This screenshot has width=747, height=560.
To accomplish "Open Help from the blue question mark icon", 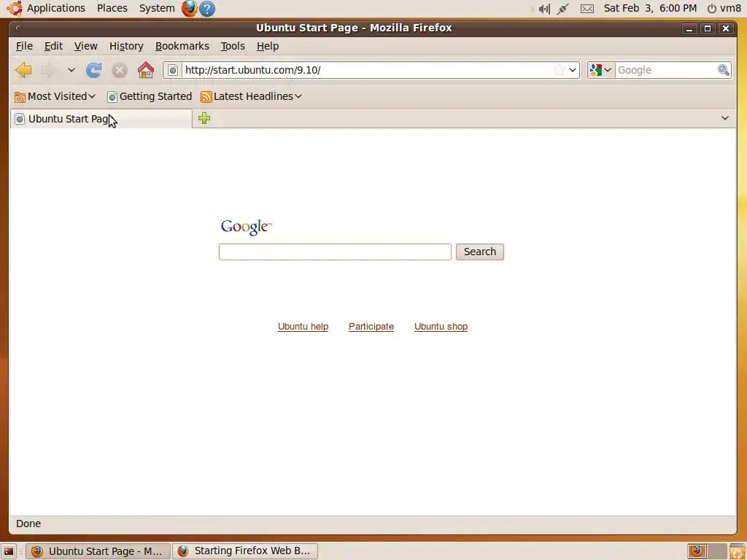I will click(207, 9).
